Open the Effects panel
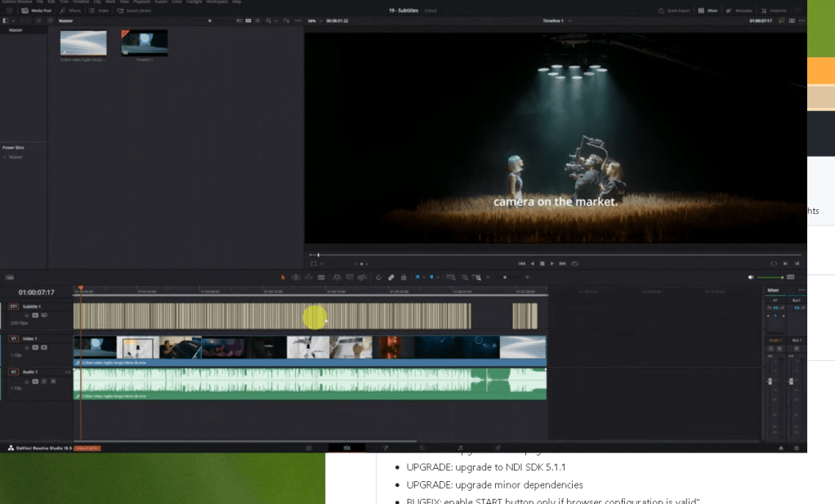Viewport: 835px width, 504px height. pyautogui.click(x=70, y=11)
